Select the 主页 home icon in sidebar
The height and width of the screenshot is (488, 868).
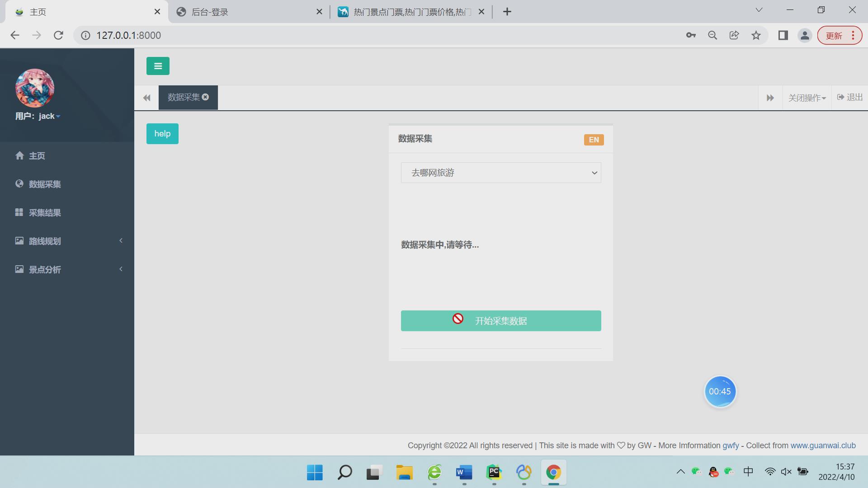pyautogui.click(x=20, y=155)
